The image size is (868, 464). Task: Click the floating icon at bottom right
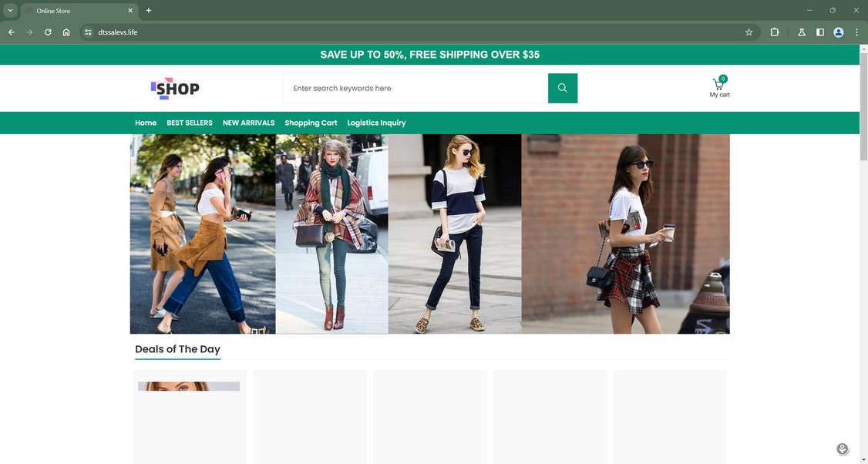tap(842, 449)
